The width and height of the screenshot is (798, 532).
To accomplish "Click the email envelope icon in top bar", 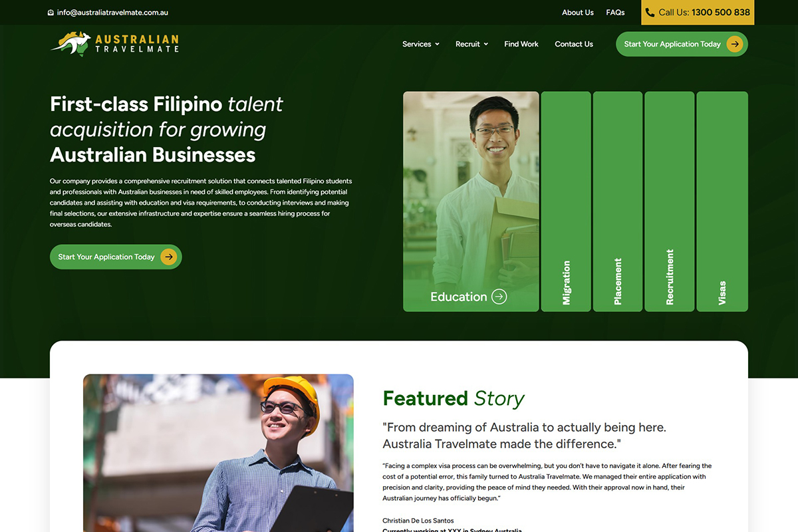I will pos(51,13).
